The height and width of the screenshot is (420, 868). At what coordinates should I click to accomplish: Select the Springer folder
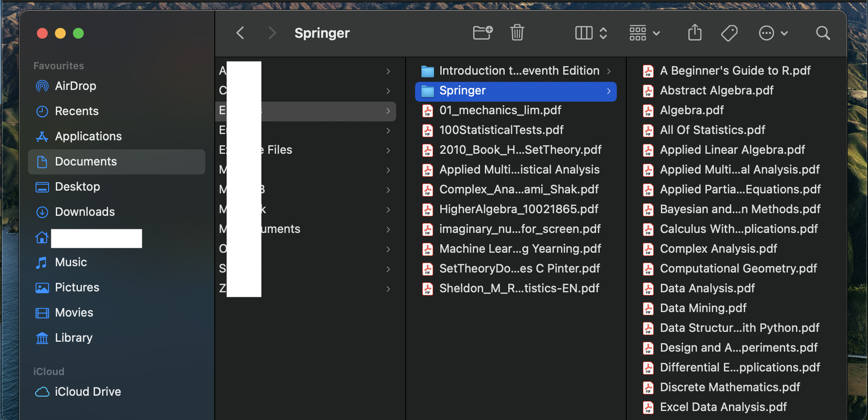tap(516, 91)
